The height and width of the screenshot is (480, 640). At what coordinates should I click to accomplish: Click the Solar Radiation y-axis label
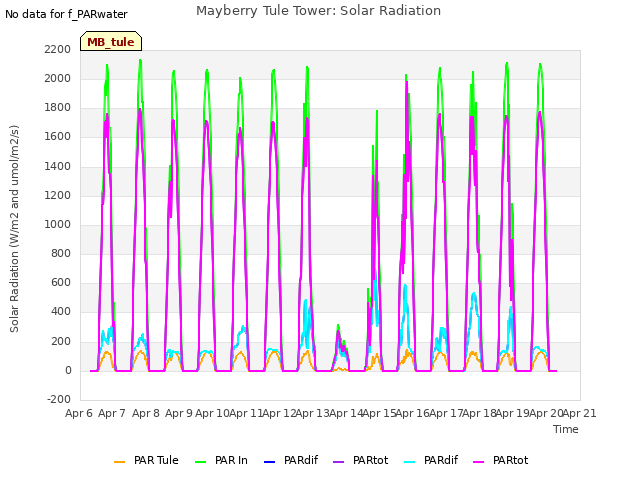pyautogui.click(x=14, y=229)
